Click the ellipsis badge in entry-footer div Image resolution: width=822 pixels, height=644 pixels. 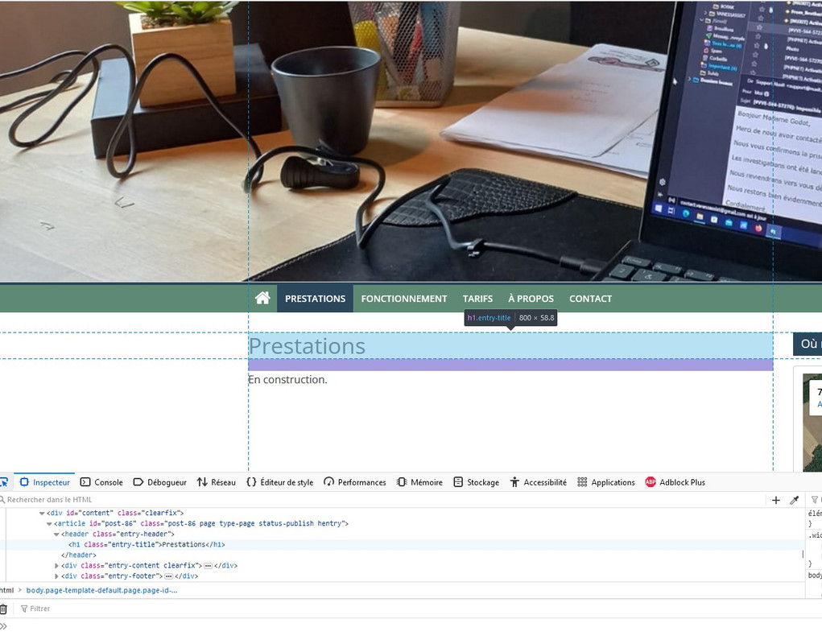[x=169, y=576]
